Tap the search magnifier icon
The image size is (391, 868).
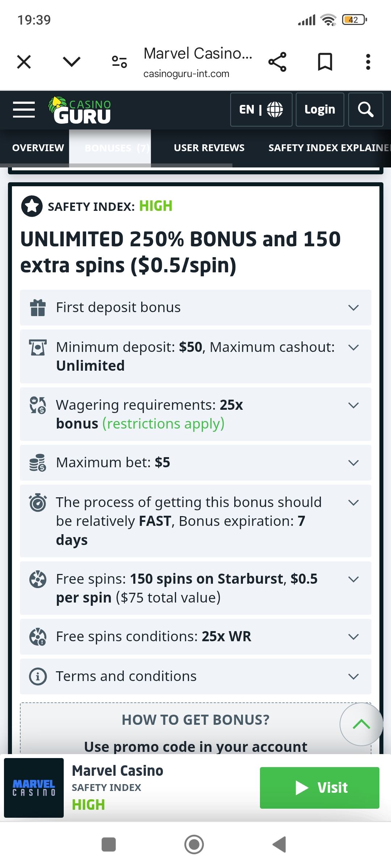coord(365,110)
